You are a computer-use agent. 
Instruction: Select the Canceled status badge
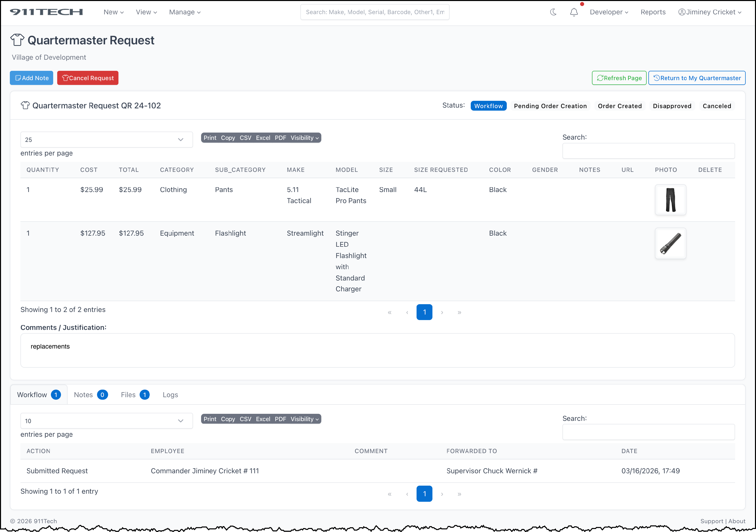point(716,106)
